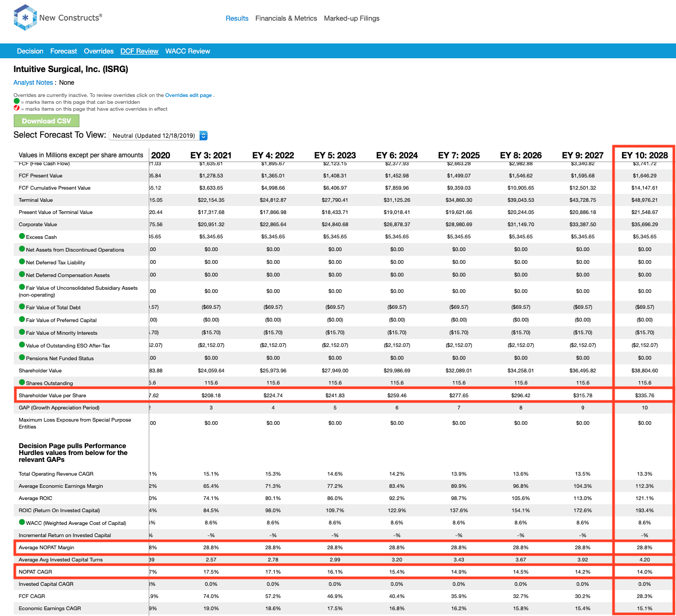The image size is (676, 616).
Task: Click red checkmark legend icon for active overrides
Action: tap(16, 108)
